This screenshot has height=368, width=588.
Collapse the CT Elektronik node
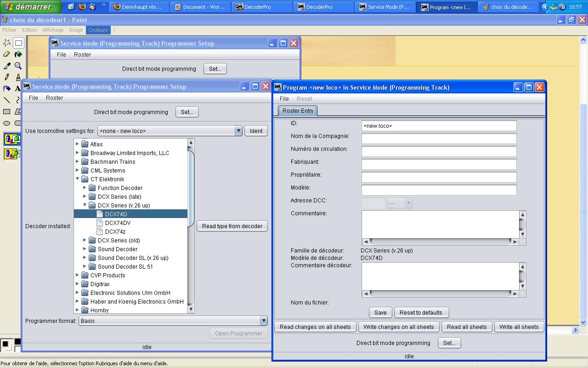tap(77, 179)
